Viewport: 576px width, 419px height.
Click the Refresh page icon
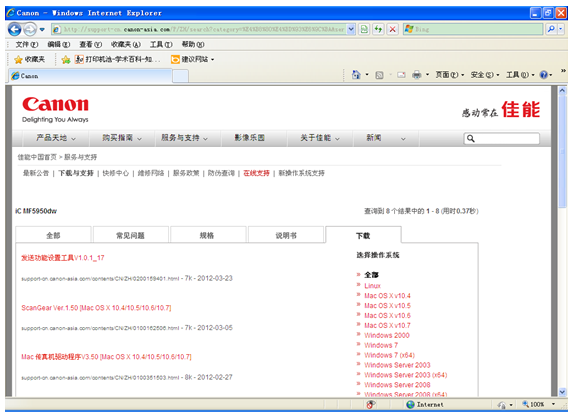(x=378, y=29)
